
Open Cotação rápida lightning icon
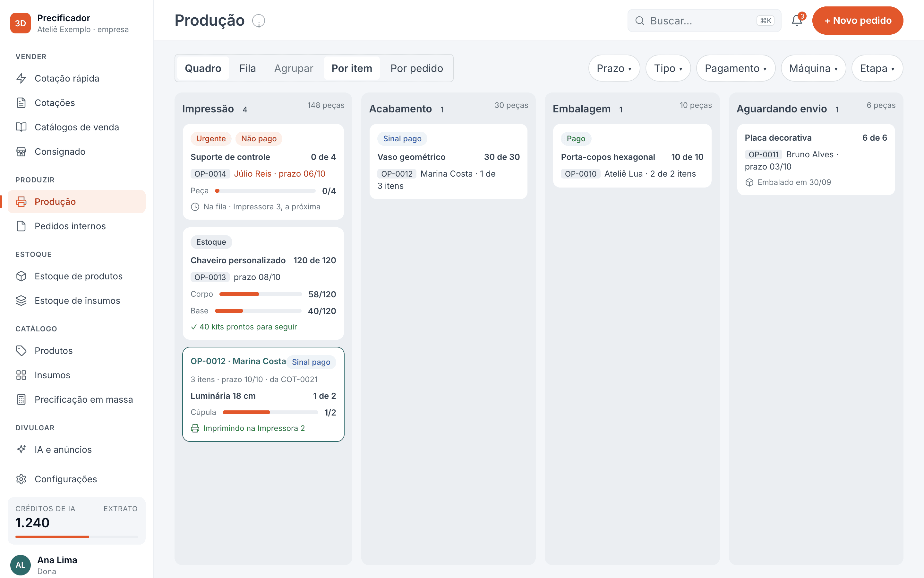coord(21,78)
